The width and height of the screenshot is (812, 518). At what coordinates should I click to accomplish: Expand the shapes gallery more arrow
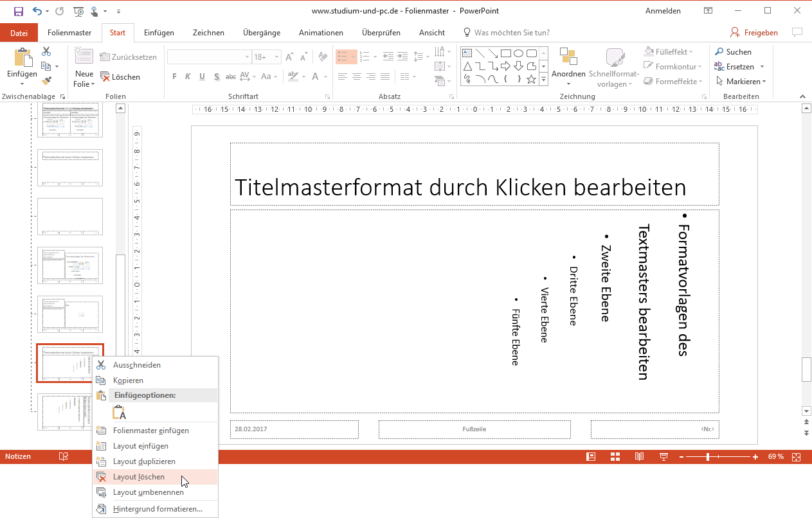(543, 79)
